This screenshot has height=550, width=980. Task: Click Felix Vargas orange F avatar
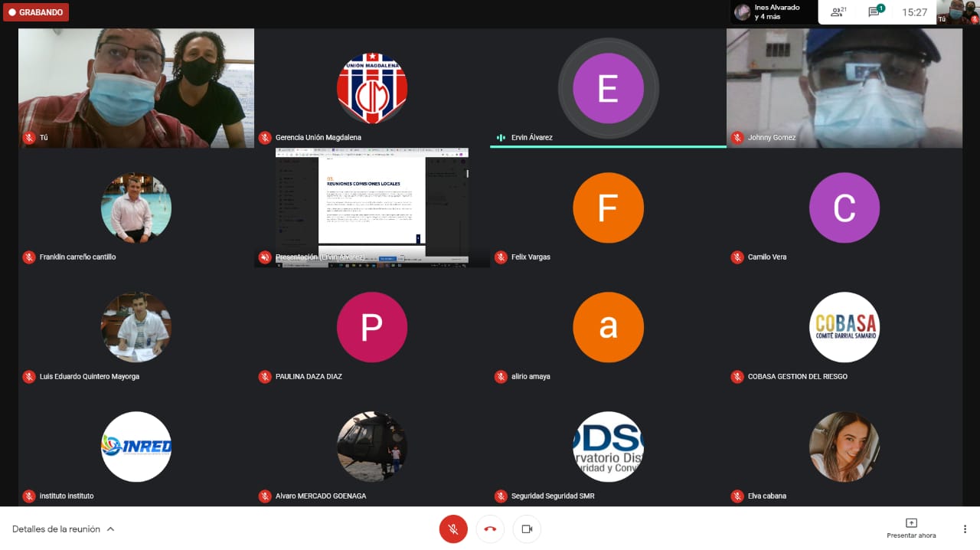coord(608,208)
